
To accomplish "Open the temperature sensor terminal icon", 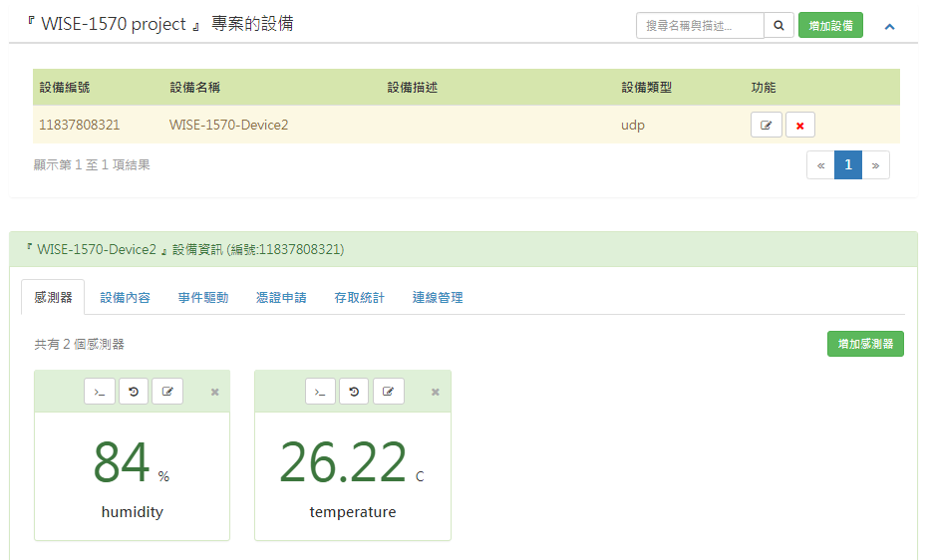I will [320, 392].
